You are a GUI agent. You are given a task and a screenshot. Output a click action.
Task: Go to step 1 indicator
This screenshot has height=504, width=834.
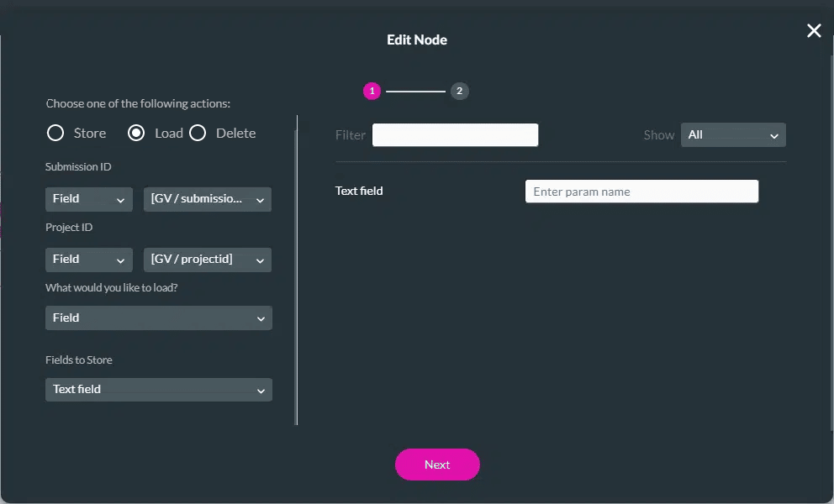click(372, 92)
